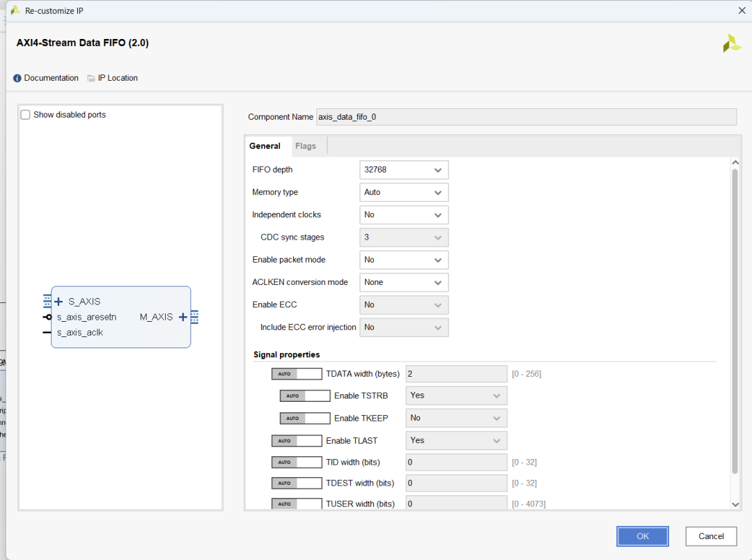Click the Cancel button
This screenshot has height=560, width=752.
click(x=711, y=536)
